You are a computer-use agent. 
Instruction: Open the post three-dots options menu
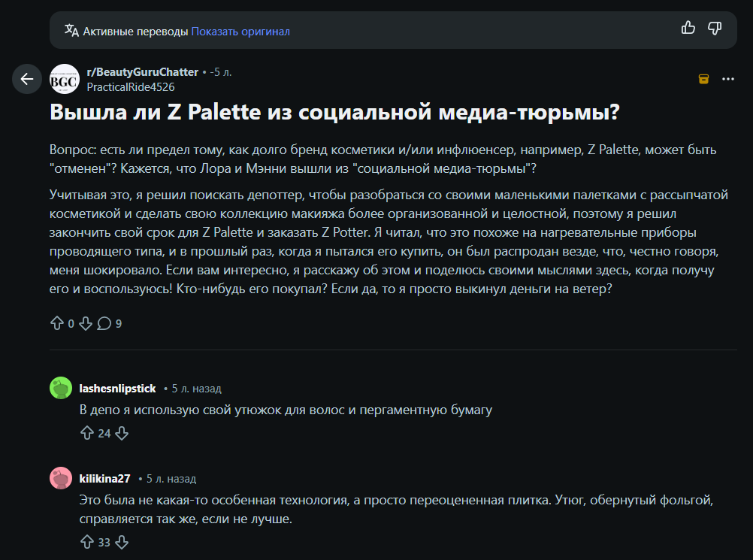(727, 79)
